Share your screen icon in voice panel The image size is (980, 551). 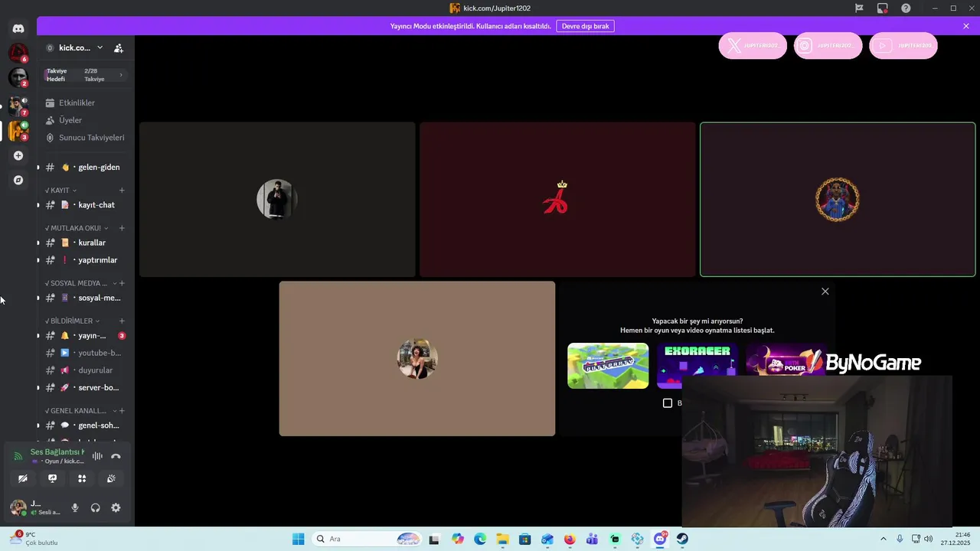pos(52,478)
